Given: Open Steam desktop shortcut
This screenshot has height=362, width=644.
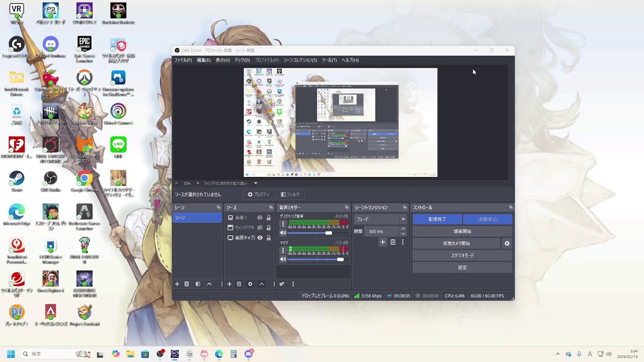Looking at the screenshot, I should (17, 181).
